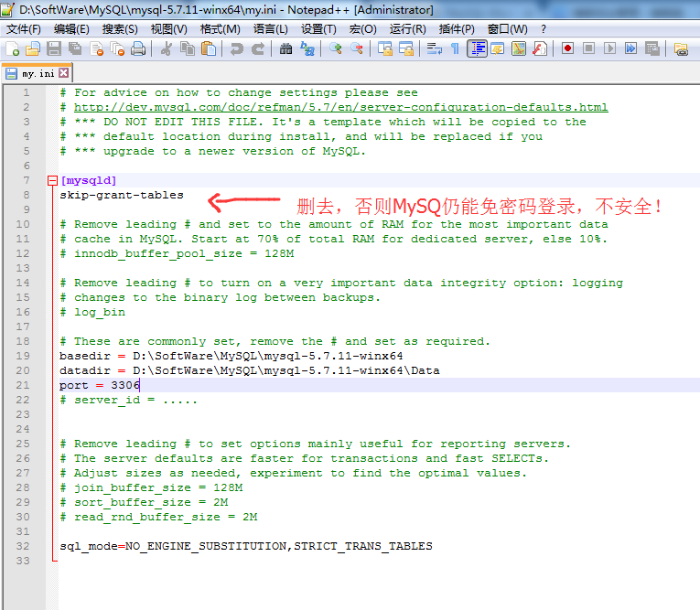Click the Zoom Out magnifier icon
Image resolution: width=700 pixels, height=610 pixels.
(357, 48)
